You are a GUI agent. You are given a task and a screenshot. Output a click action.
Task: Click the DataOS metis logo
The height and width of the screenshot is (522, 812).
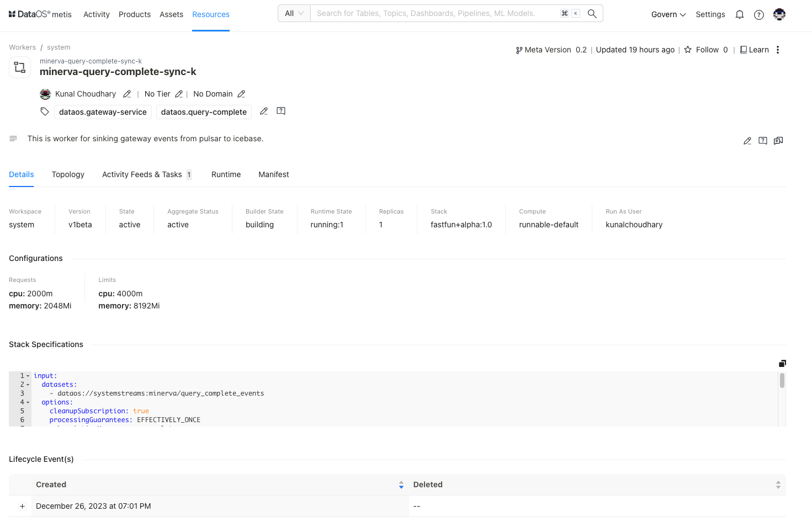[40, 14]
